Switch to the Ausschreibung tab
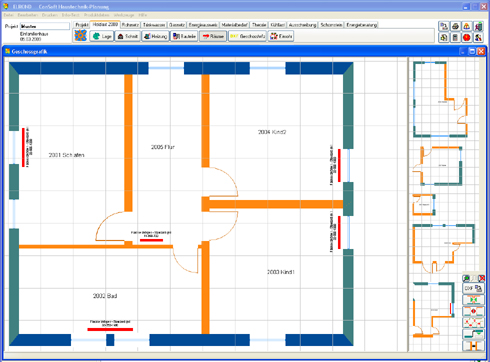The width and height of the screenshot is (490, 362). click(x=302, y=25)
